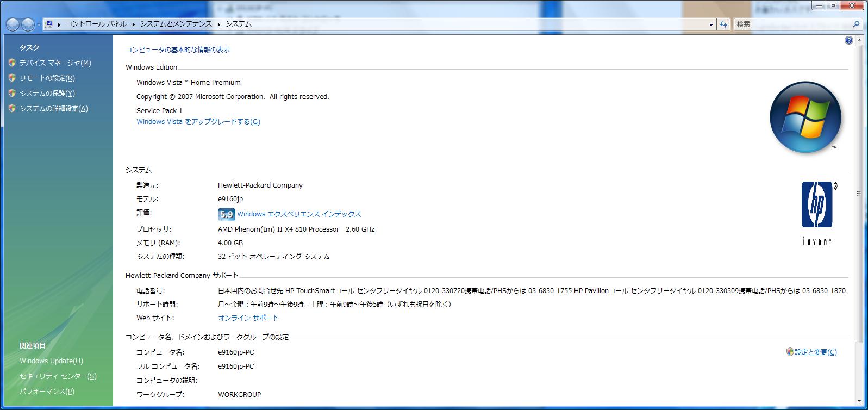
Task: Click e9160jp-PC next to フル コンピュータ名
Action: point(236,366)
